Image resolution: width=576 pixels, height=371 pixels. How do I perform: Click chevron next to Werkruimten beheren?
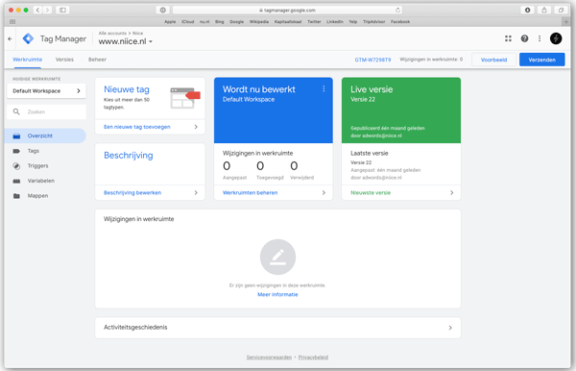click(x=324, y=192)
